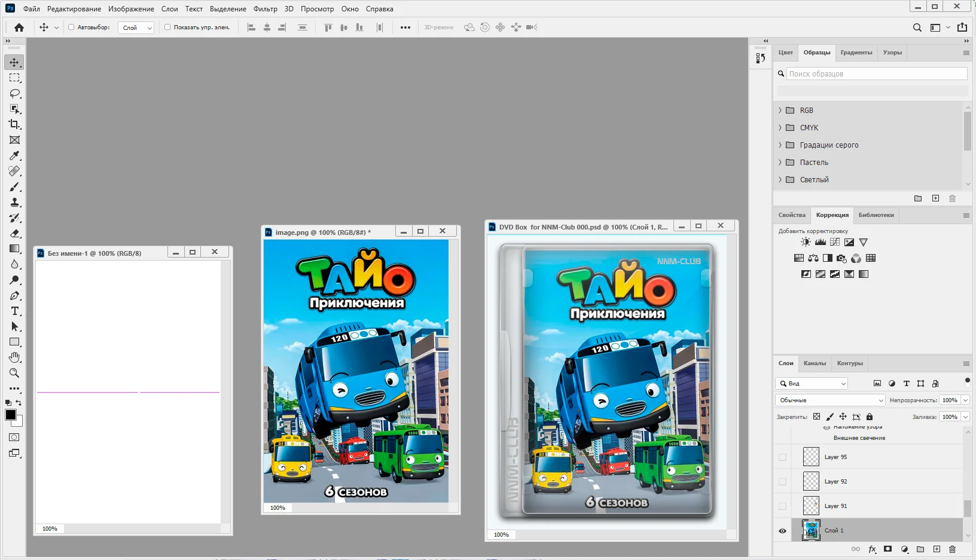This screenshot has width=976, height=560.
Task: Add a layer mask in Layers panel
Action: tap(888, 549)
